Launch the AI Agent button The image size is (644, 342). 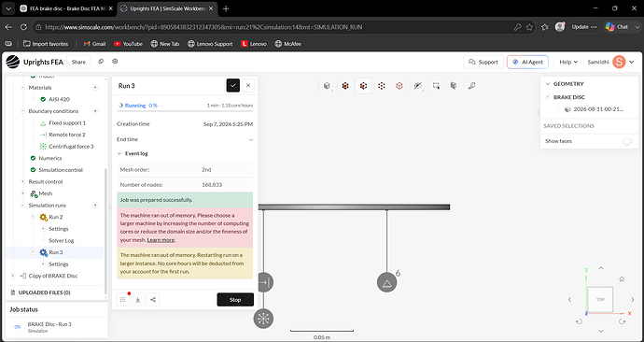tap(527, 62)
